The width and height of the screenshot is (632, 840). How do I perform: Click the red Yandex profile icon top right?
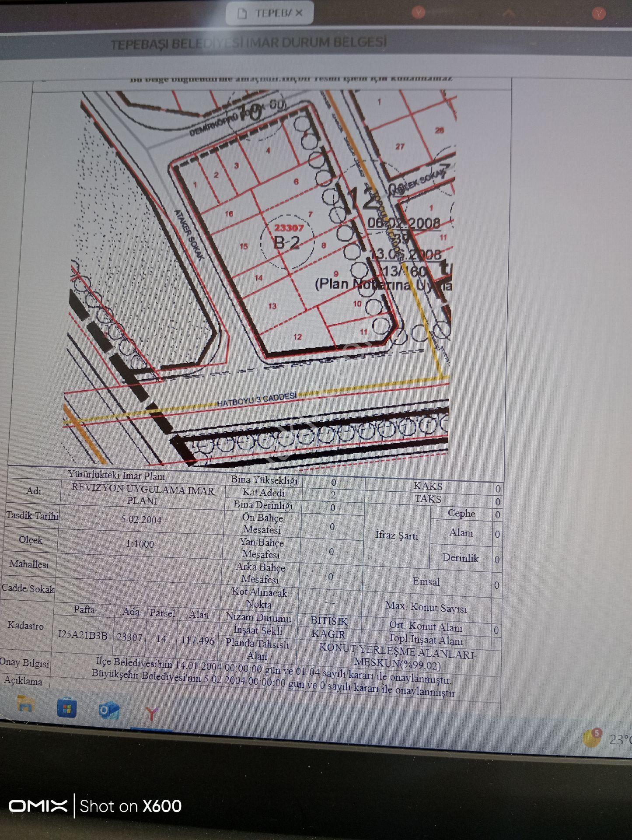point(599,13)
